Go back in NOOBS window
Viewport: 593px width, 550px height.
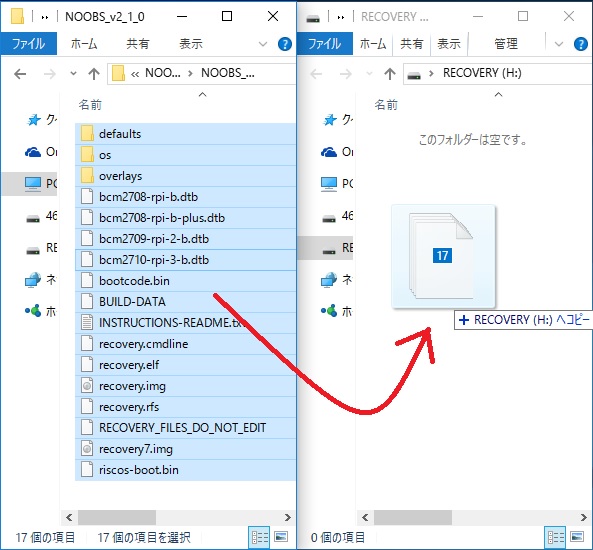coord(20,74)
